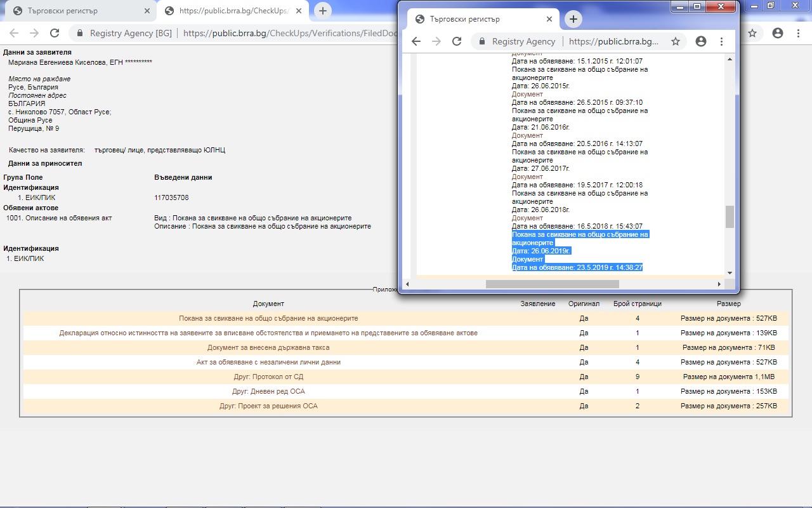Open the Друг: Дневен ред ОСА document
Viewport: 812px width, 508px height.
268,391
